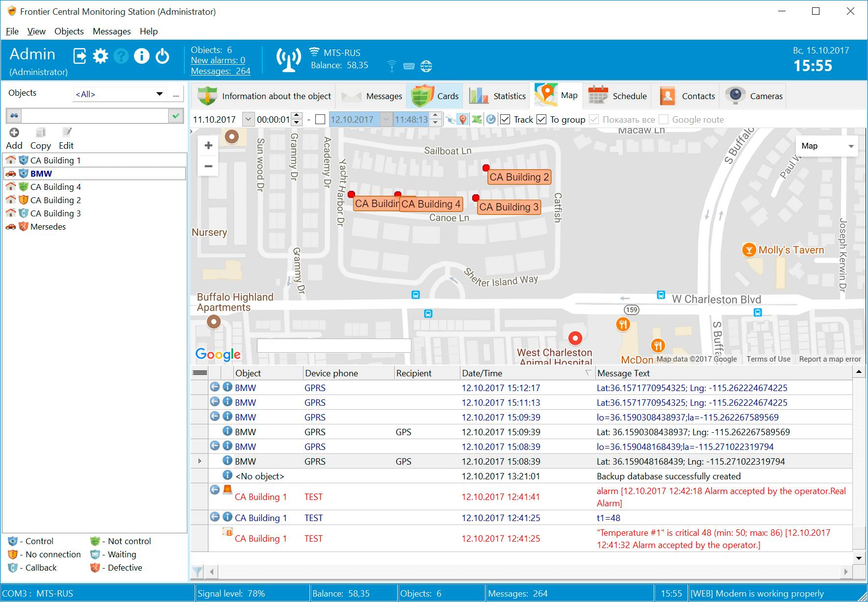
Task: Enable the Track checkbox
Action: tap(505, 119)
